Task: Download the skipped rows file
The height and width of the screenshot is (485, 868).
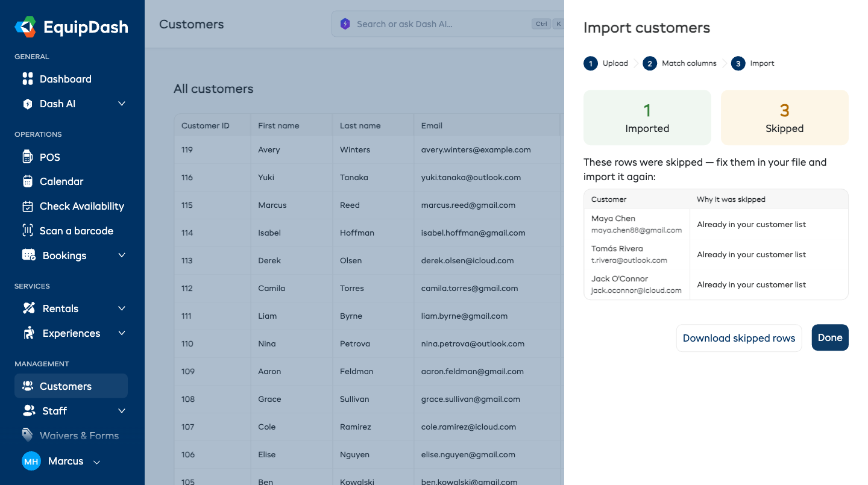Action: coord(739,338)
